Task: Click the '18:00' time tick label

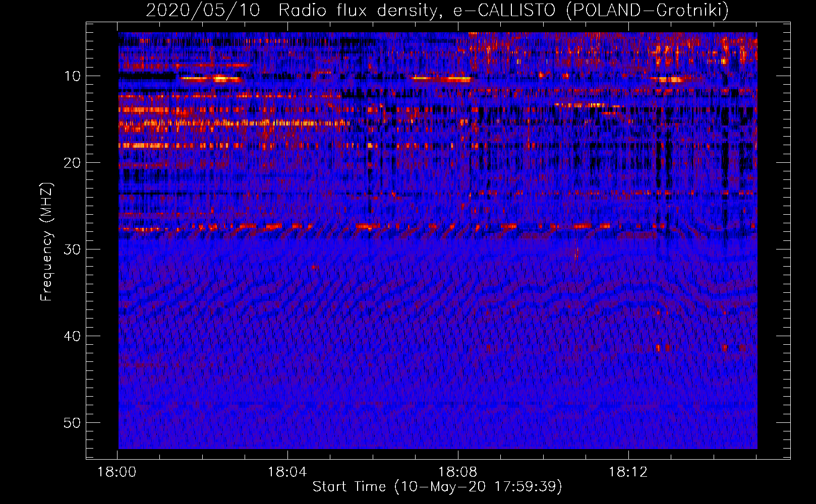Action: (x=117, y=472)
